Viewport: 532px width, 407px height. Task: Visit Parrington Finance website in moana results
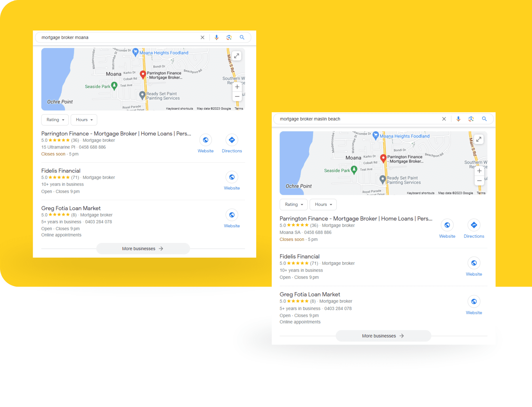coord(206,143)
